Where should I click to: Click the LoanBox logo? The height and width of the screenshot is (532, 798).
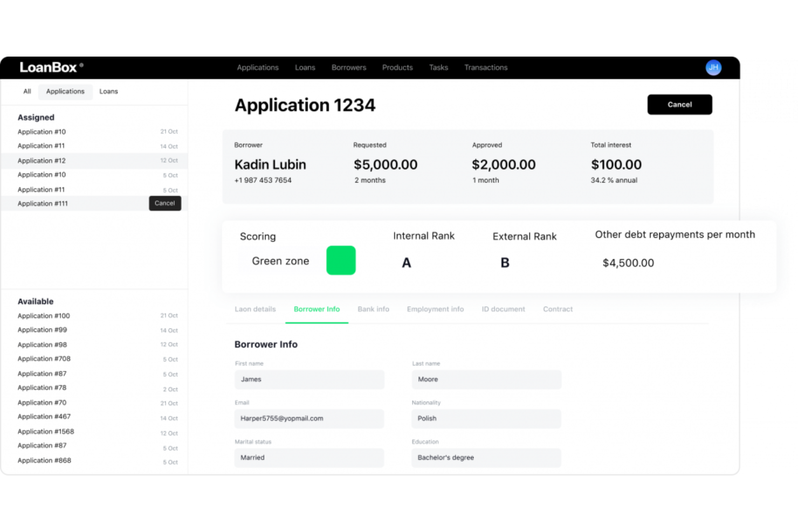click(x=50, y=67)
